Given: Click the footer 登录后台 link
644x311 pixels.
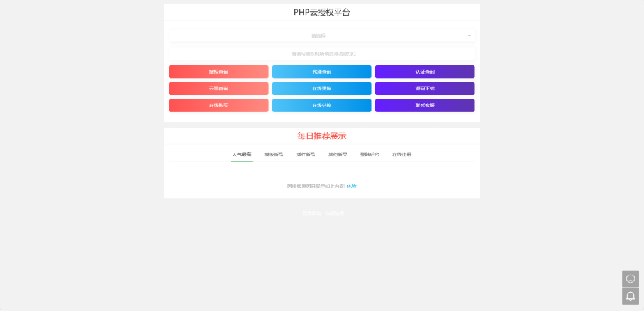Looking at the screenshot, I should [x=312, y=214].
